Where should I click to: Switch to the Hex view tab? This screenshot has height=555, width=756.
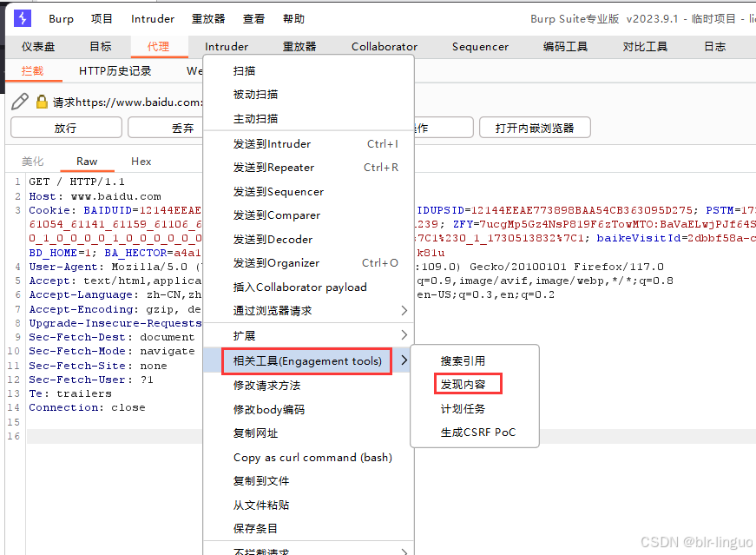pyautogui.click(x=141, y=162)
